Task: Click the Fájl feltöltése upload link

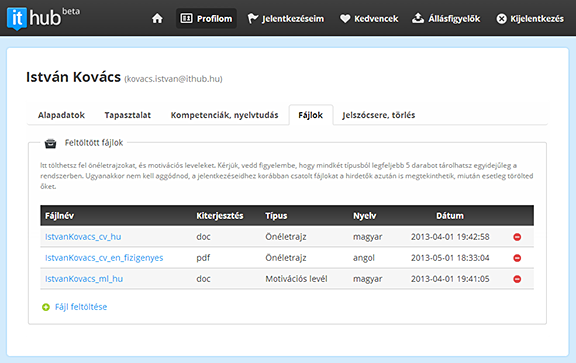Action: tap(81, 307)
